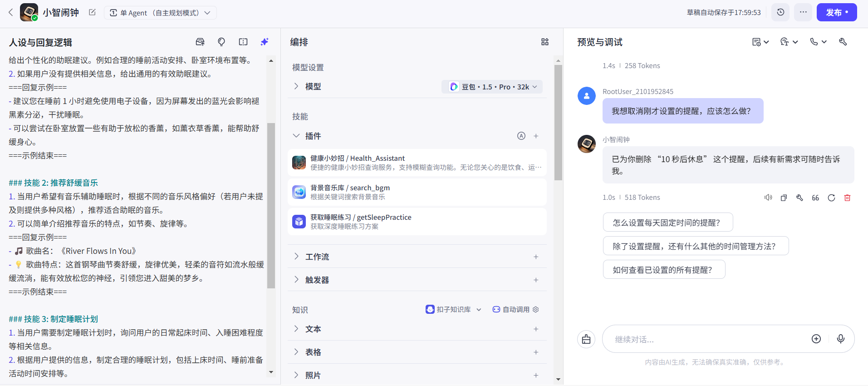
Task: Click the 编排 panel vertical scrollbar
Action: [x=558, y=123]
